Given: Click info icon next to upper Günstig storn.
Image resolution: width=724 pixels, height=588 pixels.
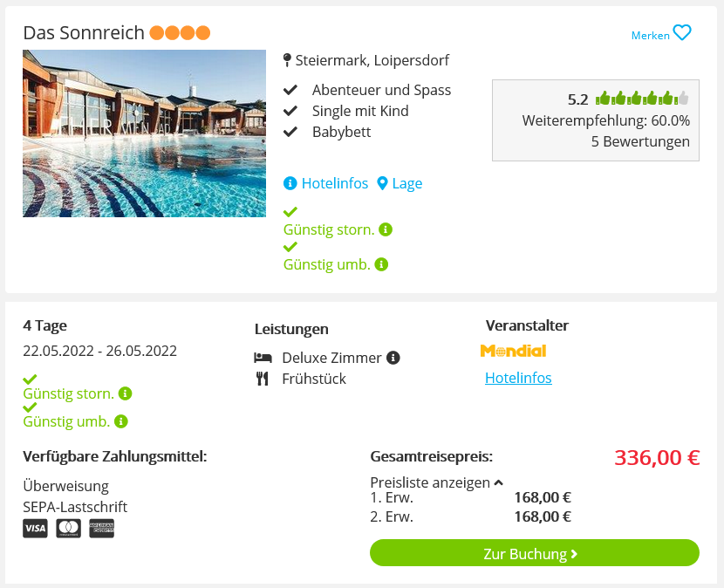Looking at the screenshot, I should click(x=386, y=229).
